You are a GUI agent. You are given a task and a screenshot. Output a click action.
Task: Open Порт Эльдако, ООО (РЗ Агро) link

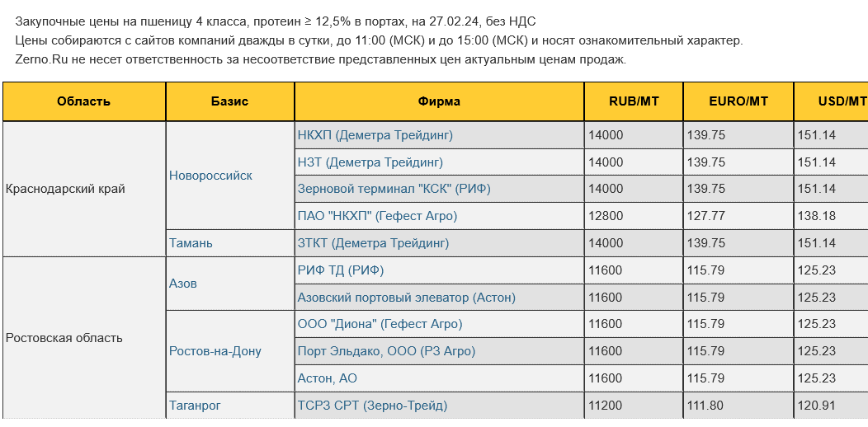(386, 351)
